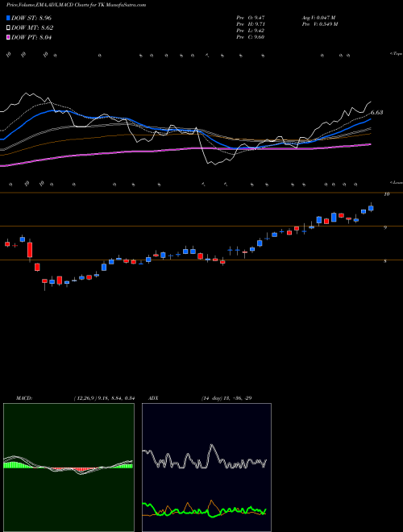Click the 6.63 value label on EMA chart
The height and width of the screenshot is (532, 403).
[376, 112]
